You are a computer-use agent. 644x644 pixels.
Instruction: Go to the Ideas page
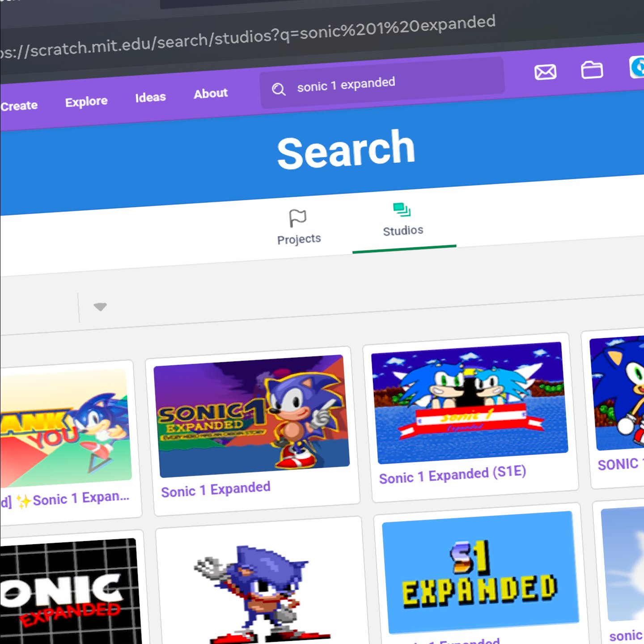pyautogui.click(x=150, y=97)
